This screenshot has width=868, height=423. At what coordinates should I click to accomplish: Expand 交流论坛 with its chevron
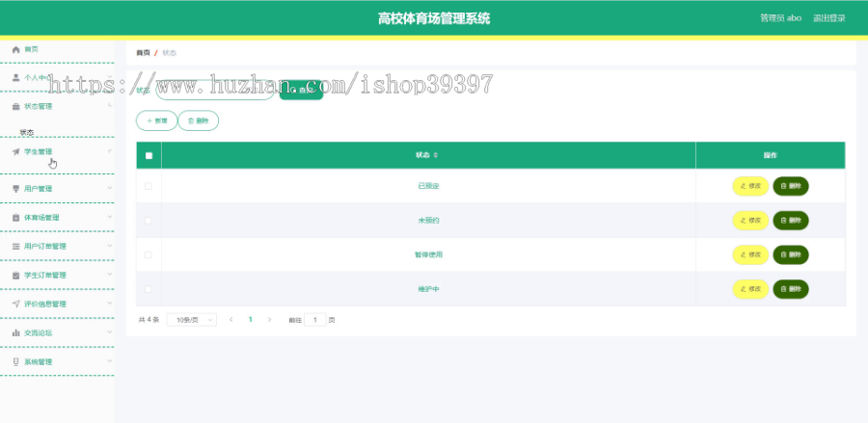click(110, 332)
